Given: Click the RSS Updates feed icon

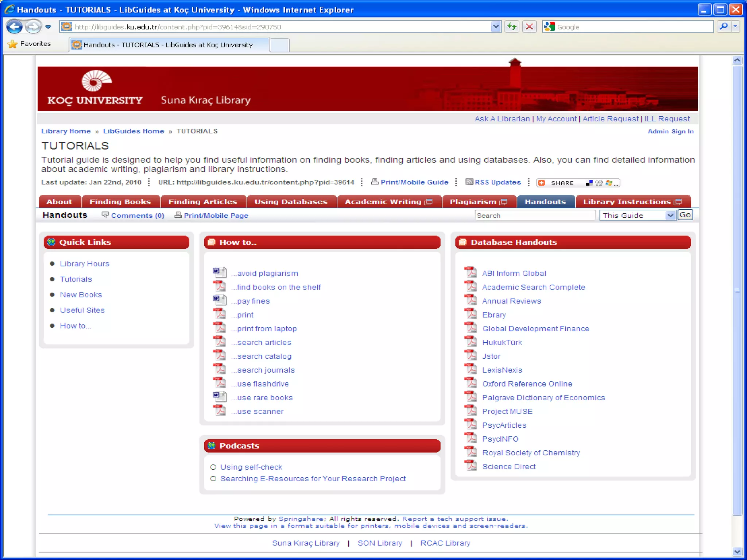Looking at the screenshot, I should (x=469, y=182).
